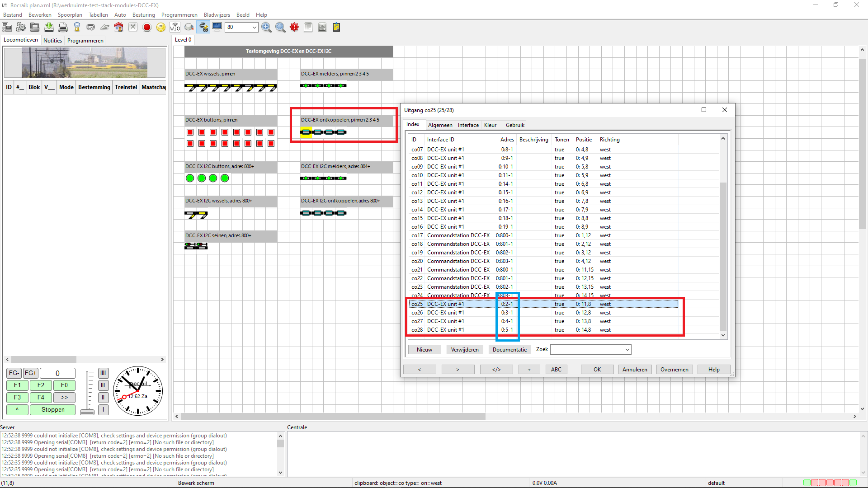
Task: Toggle the F0 lights function button
Action: pyautogui.click(x=64, y=385)
